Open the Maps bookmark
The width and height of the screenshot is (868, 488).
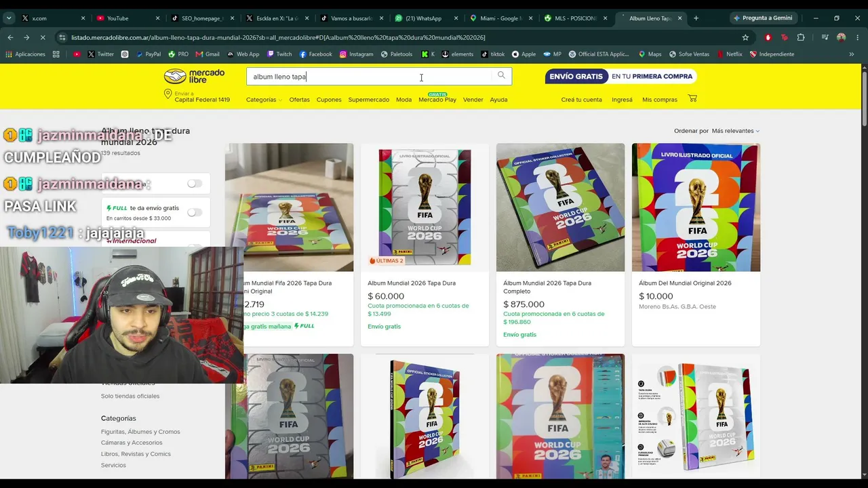pos(650,54)
